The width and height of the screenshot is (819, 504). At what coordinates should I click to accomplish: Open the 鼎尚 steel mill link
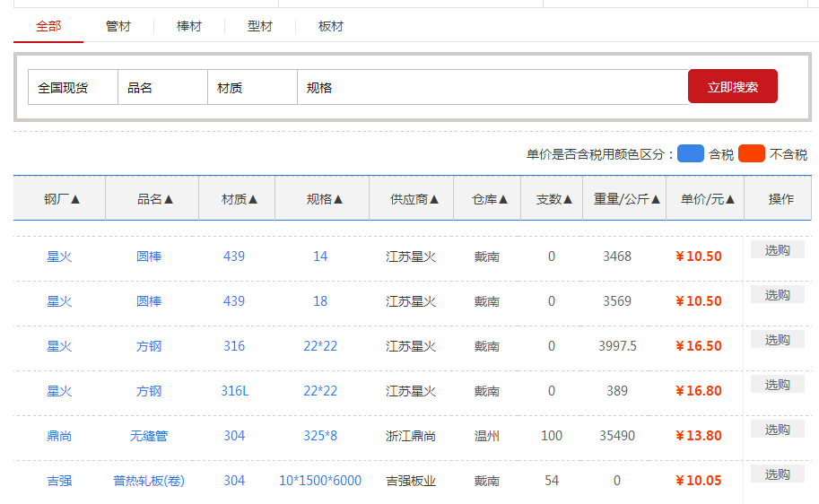(x=59, y=436)
